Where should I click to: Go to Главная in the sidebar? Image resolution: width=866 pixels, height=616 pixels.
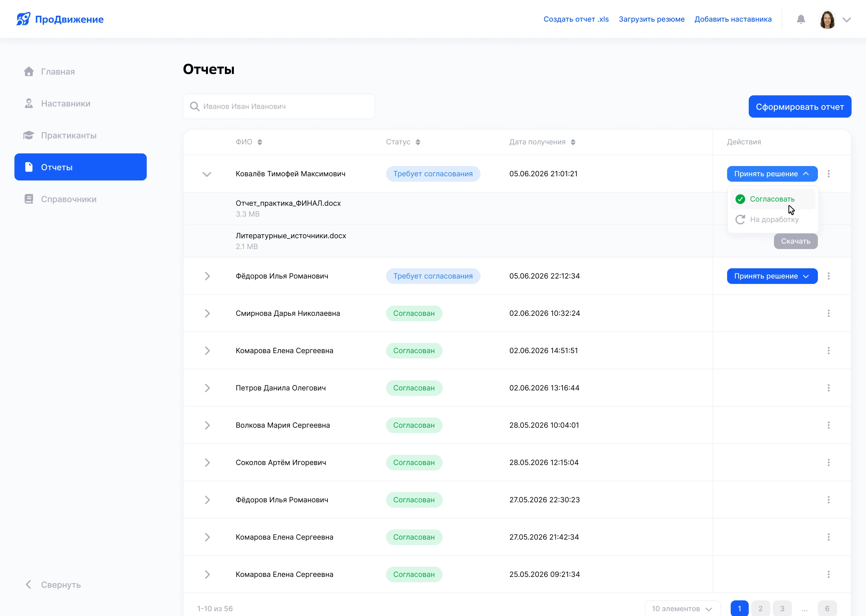80,72
